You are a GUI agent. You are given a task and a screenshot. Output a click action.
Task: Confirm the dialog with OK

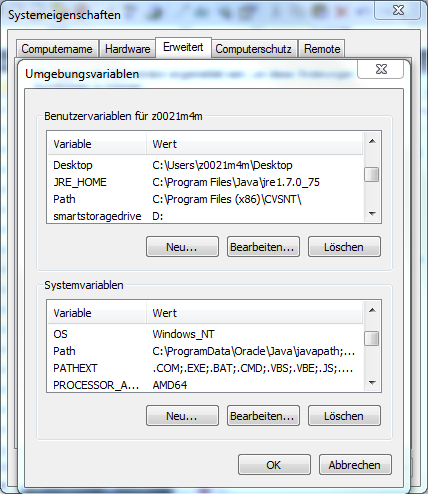pyautogui.click(x=274, y=465)
